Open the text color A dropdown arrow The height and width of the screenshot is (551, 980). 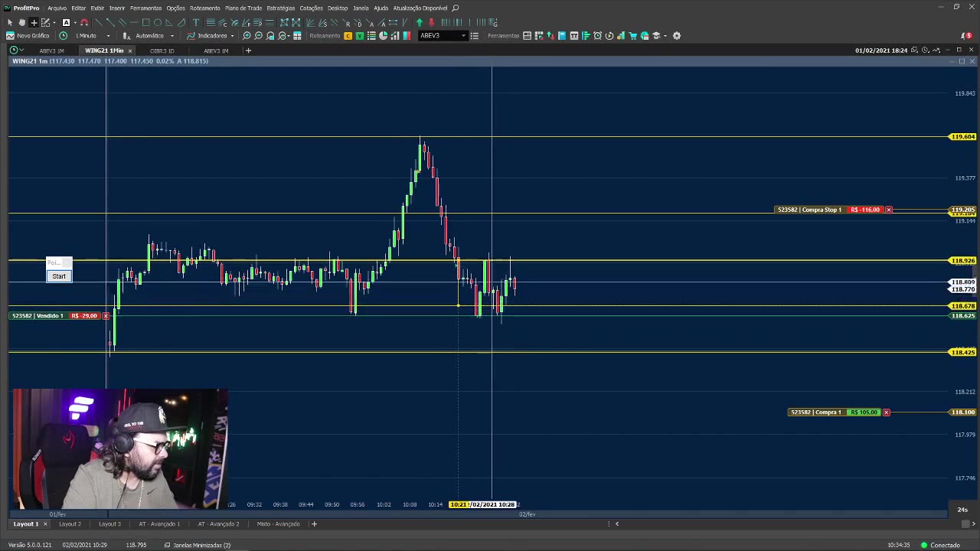tap(74, 22)
